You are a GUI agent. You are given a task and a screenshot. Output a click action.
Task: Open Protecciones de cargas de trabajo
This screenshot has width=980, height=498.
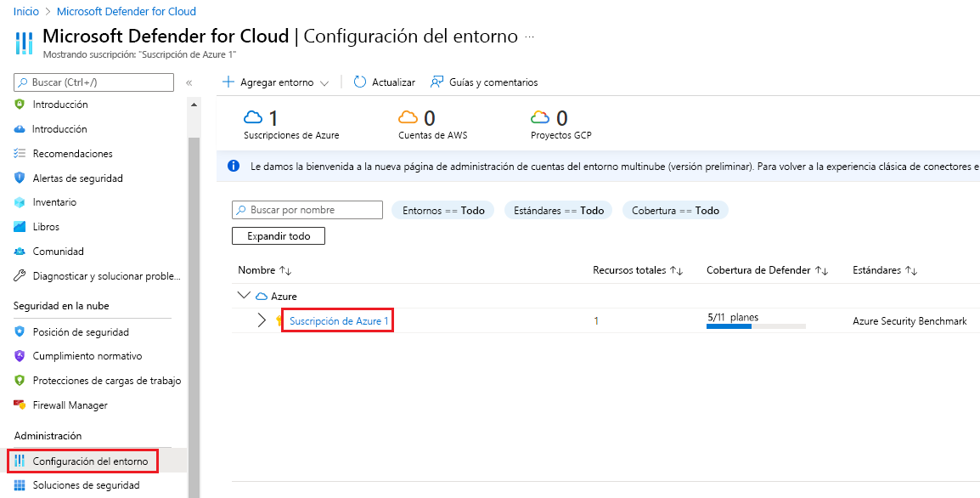[x=96, y=380]
